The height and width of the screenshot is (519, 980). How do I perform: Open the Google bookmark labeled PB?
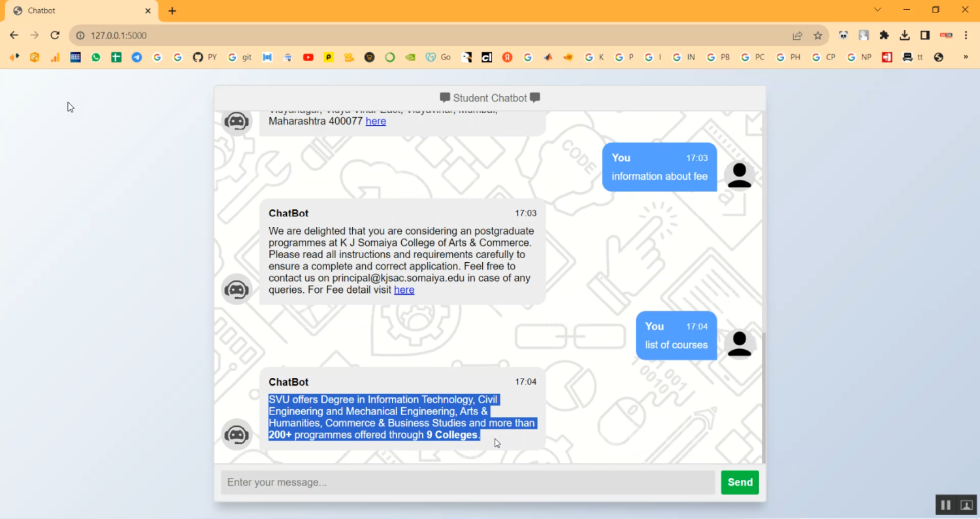click(x=718, y=58)
